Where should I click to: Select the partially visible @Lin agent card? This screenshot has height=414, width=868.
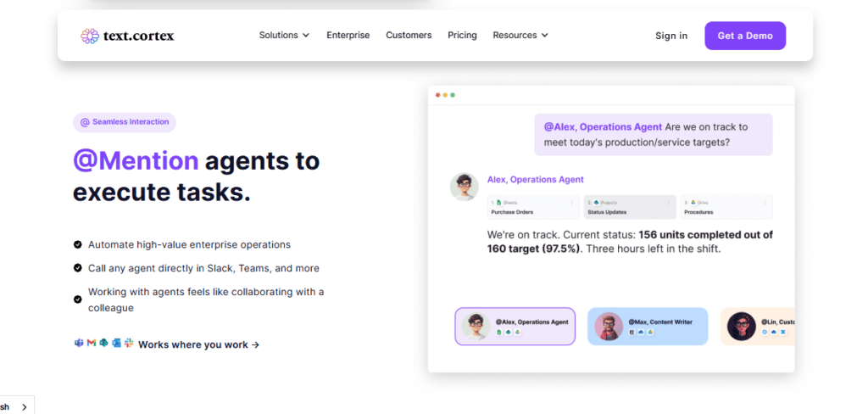pyautogui.click(x=757, y=327)
